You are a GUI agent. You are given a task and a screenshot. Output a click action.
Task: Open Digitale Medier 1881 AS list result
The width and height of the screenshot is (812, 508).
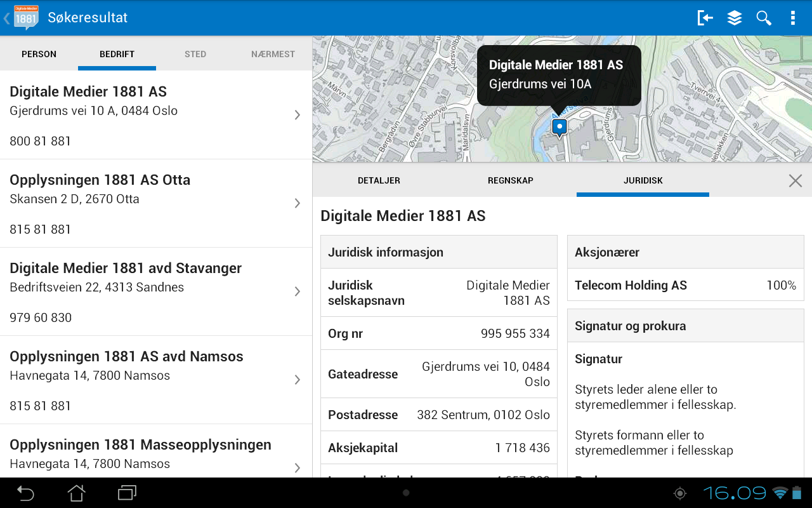pos(156,115)
